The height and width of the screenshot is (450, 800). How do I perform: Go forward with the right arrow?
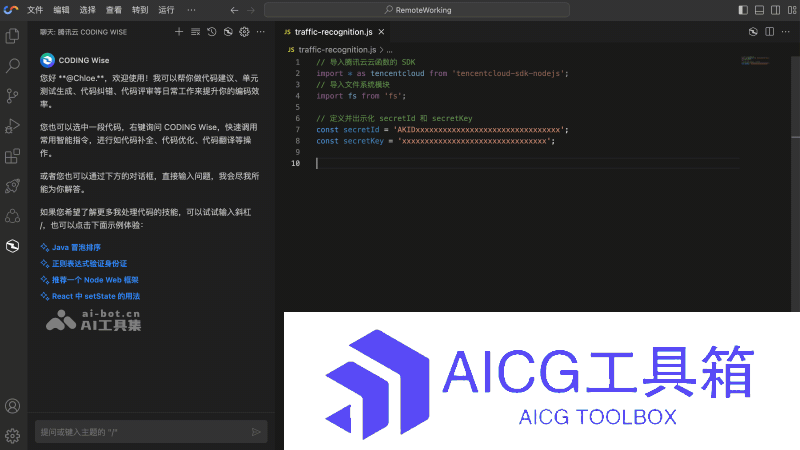click(251, 10)
